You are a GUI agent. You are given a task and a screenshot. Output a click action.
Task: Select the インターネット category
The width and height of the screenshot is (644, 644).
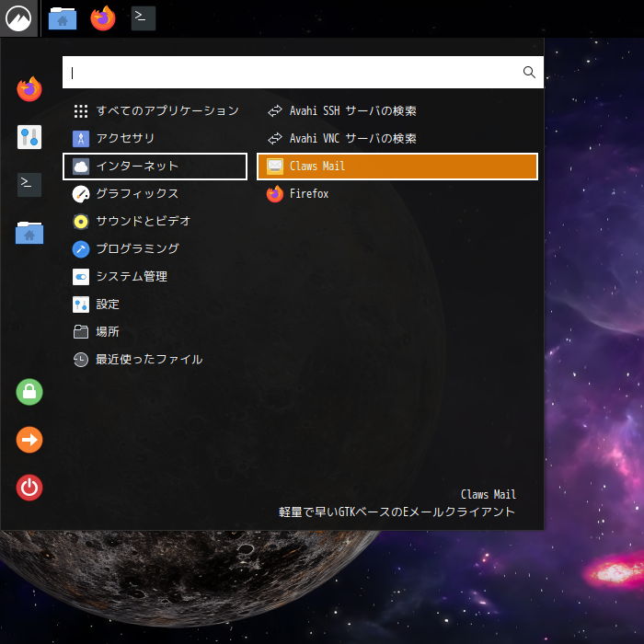pos(155,167)
